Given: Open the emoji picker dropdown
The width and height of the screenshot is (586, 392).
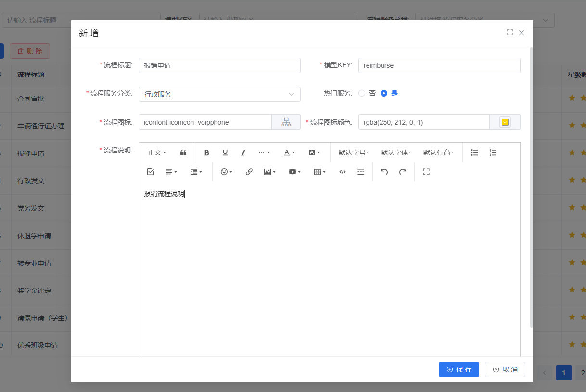Looking at the screenshot, I should tap(226, 172).
